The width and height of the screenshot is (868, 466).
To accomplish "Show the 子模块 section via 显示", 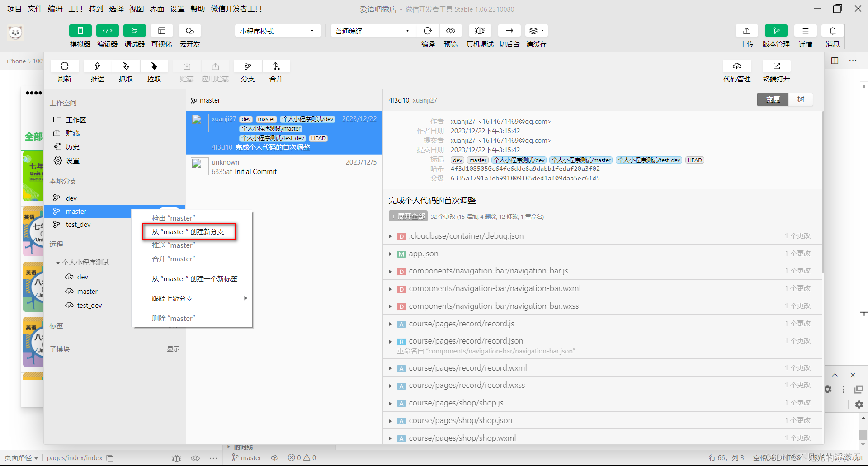I will coord(173,349).
